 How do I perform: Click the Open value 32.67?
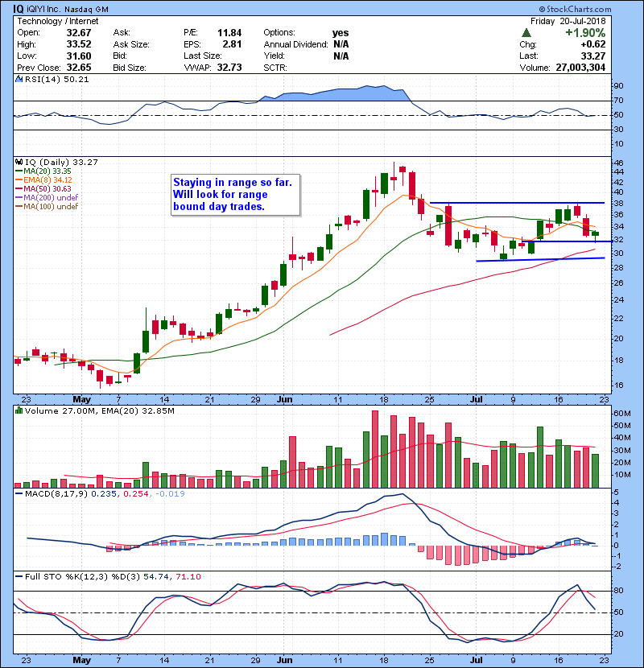click(x=79, y=33)
